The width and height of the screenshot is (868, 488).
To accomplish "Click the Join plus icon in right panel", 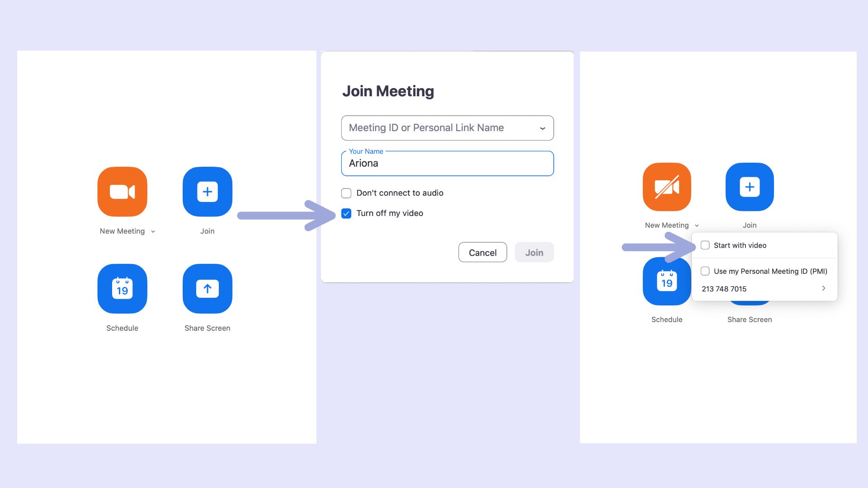I will (750, 187).
